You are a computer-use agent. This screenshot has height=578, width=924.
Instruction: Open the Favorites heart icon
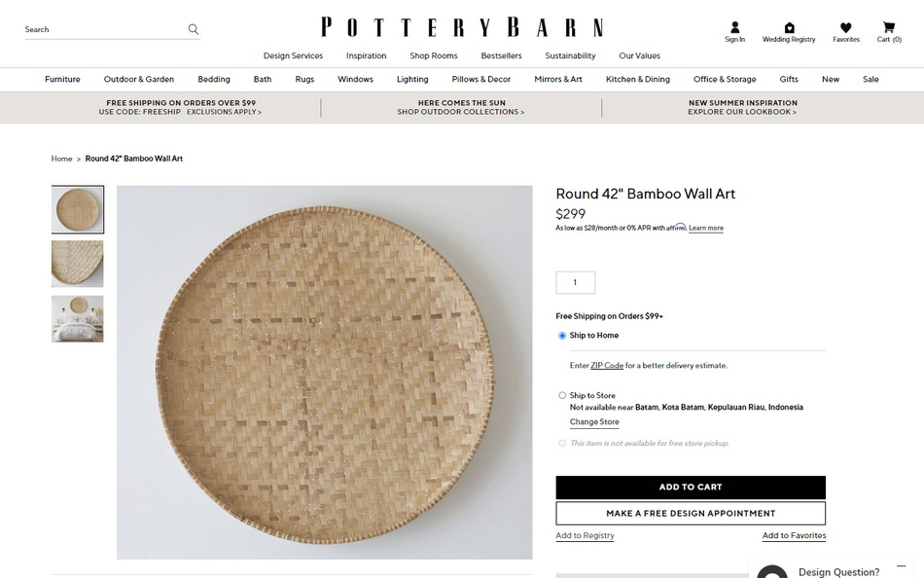pos(846,28)
